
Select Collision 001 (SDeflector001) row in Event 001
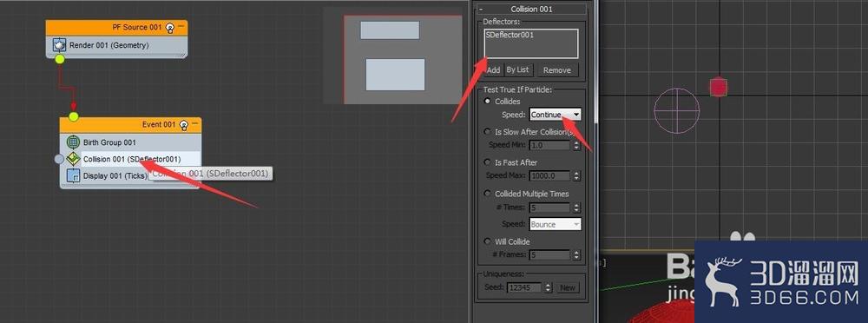132,159
